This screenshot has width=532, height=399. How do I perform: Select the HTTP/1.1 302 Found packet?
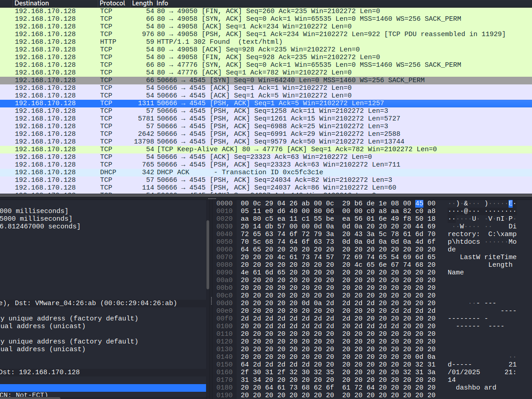tap(266, 42)
